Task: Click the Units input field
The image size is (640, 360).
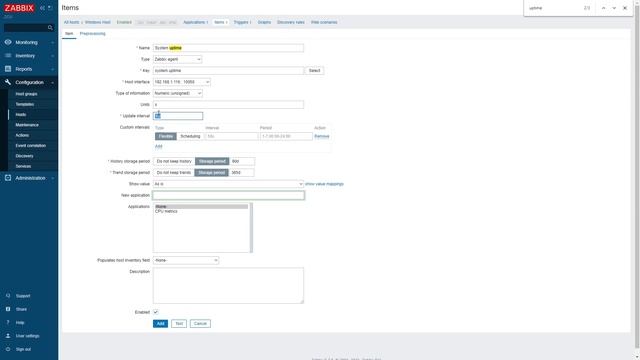Action: [228, 104]
